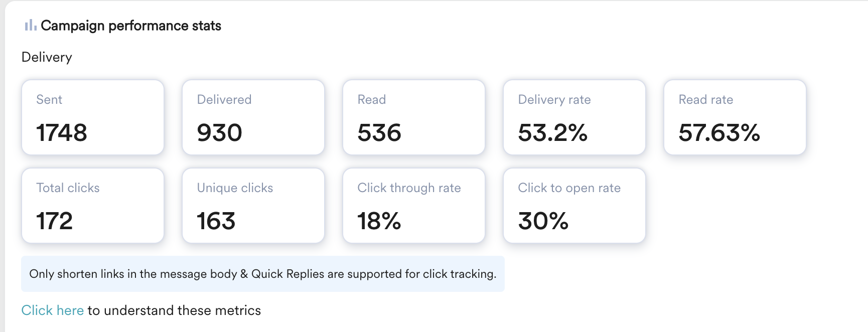Select the 930 delivered count value

click(x=219, y=133)
